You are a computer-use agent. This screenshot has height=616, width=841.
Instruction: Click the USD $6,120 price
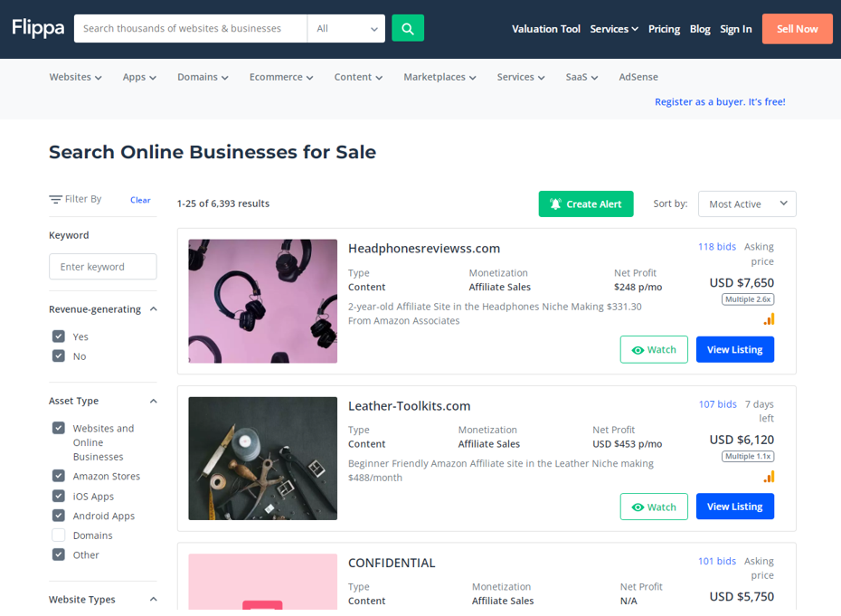pos(742,440)
